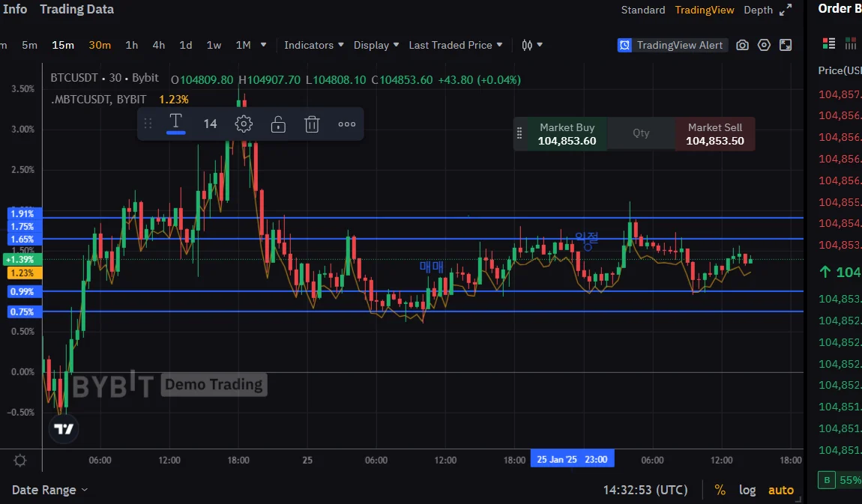Open Display dropdown
The width and height of the screenshot is (862, 504).
click(376, 45)
